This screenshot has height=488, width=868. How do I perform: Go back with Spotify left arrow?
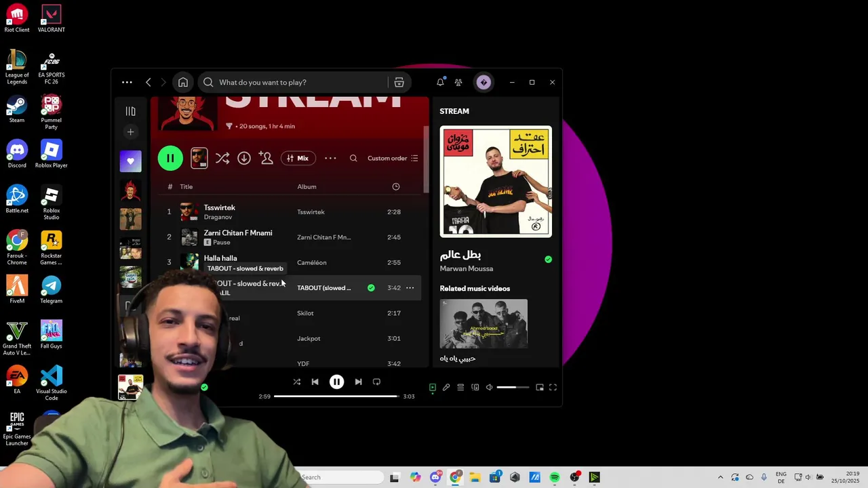[x=148, y=82]
